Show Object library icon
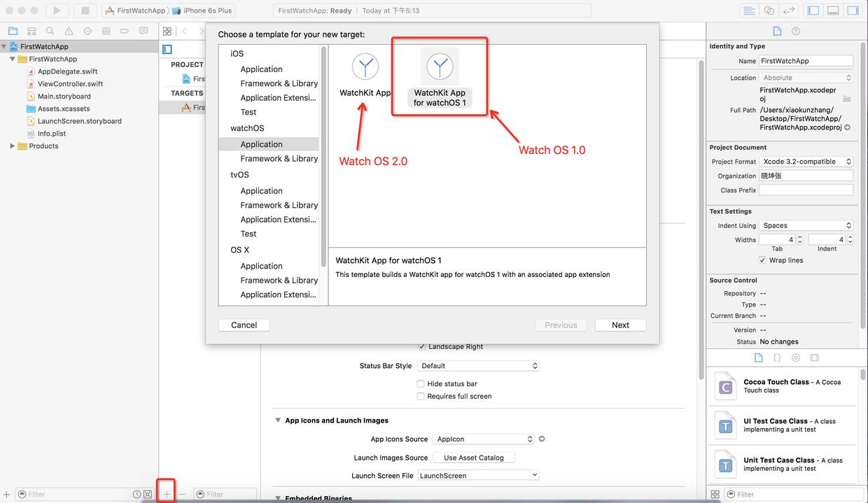 point(796,357)
